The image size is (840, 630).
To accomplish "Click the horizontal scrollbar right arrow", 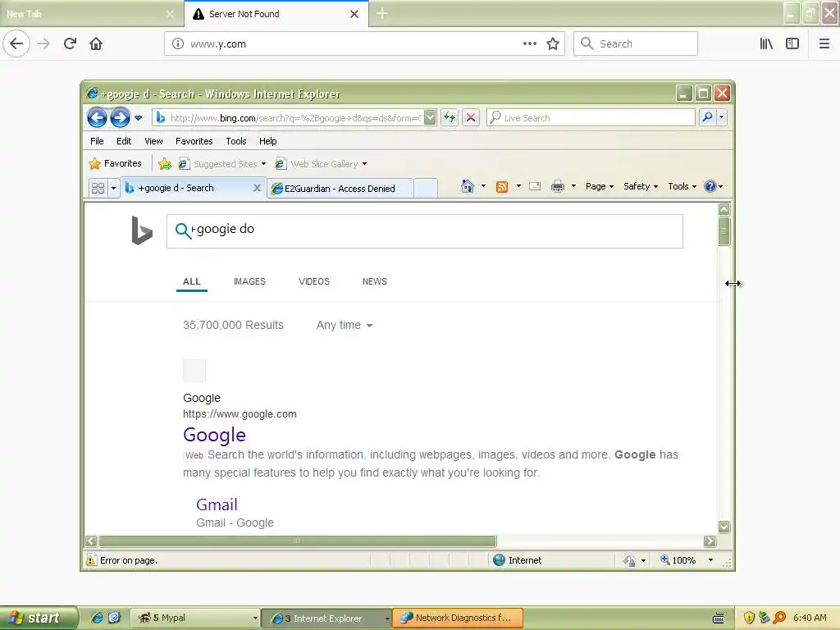I will point(710,541).
